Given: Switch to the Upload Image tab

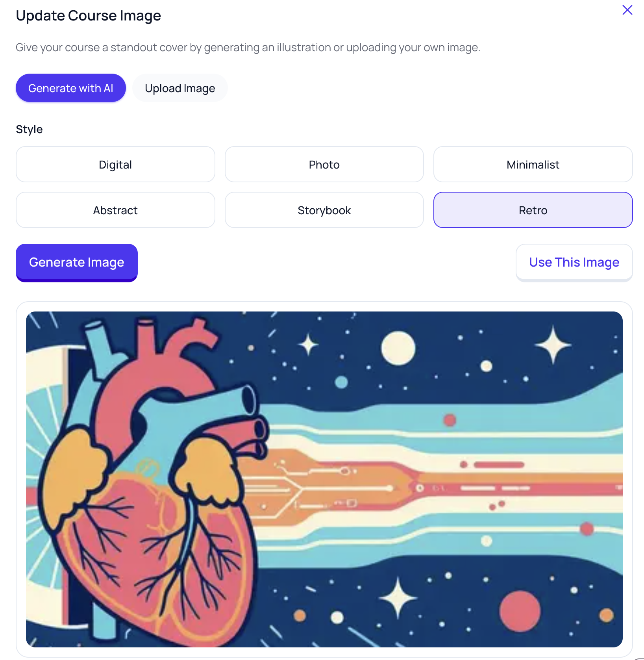Looking at the screenshot, I should coord(180,88).
